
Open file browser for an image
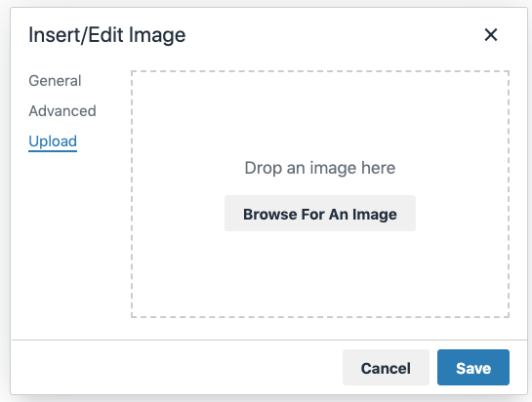point(320,214)
